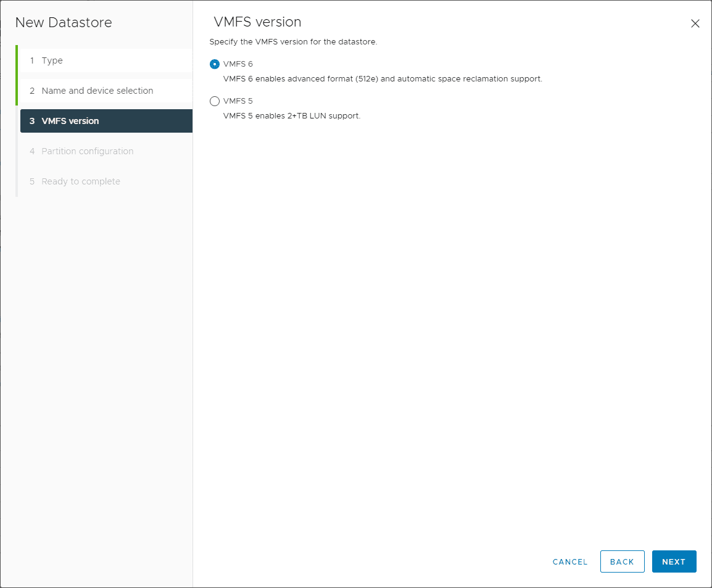Image resolution: width=712 pixels, height=588 pixels.
Task: Click the VMFS 6 option label text
Action: (x=238, y=64)
